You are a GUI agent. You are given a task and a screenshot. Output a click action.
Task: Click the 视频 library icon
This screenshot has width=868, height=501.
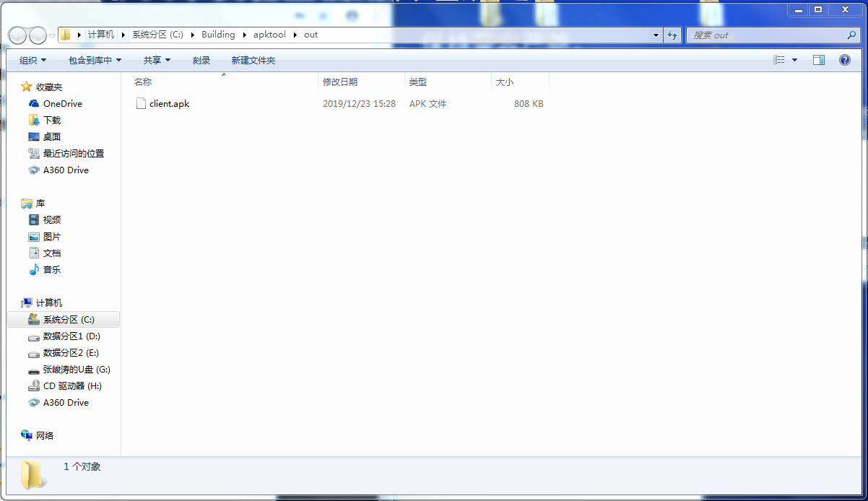click(x=34, y=220)
